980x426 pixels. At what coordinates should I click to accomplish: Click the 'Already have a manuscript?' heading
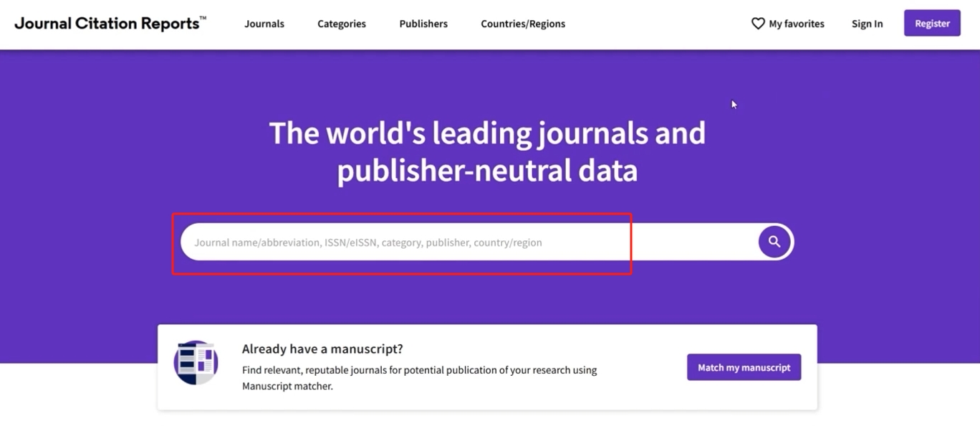322,349
